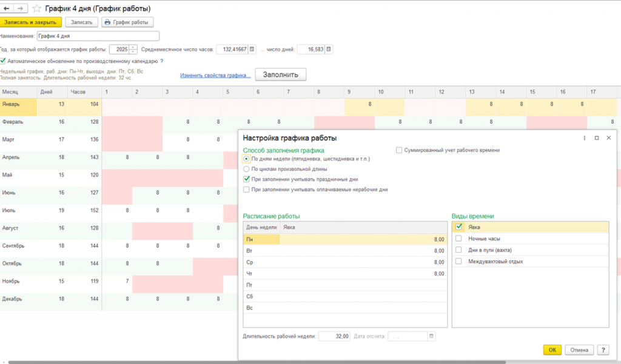Click the Наименование input field
Viewport: 621px width, 364px height.
tap(98, 36)
